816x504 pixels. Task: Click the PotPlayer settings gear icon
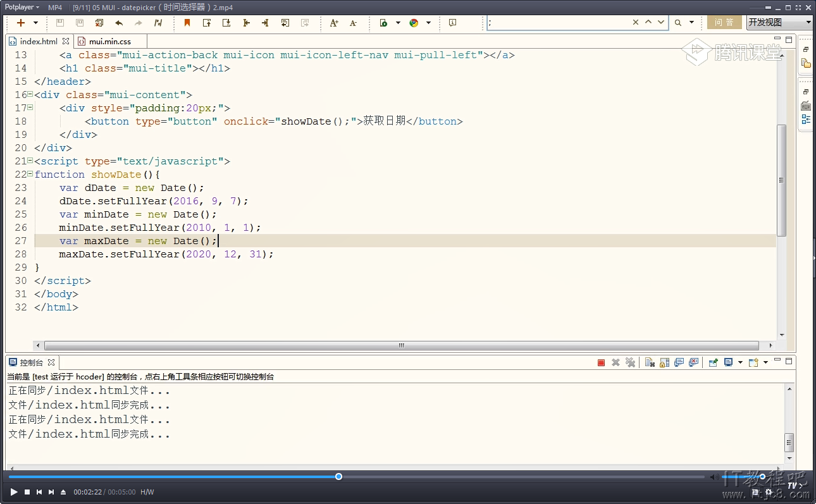(x=769, y=492)
